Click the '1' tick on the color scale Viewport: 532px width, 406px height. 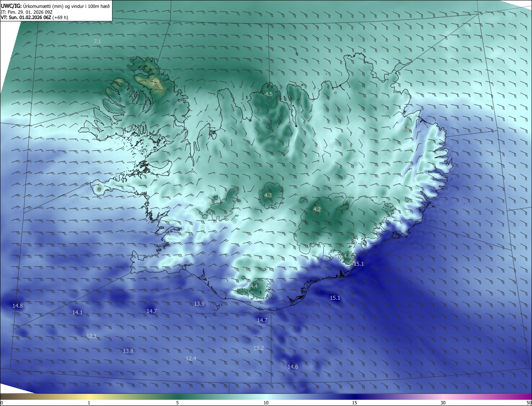(x=89, y=403)
